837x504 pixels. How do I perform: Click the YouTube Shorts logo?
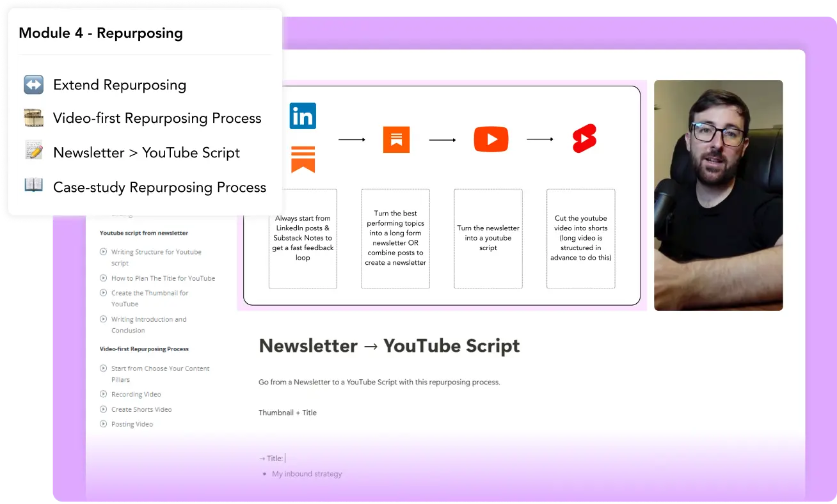tap(584, 139)
